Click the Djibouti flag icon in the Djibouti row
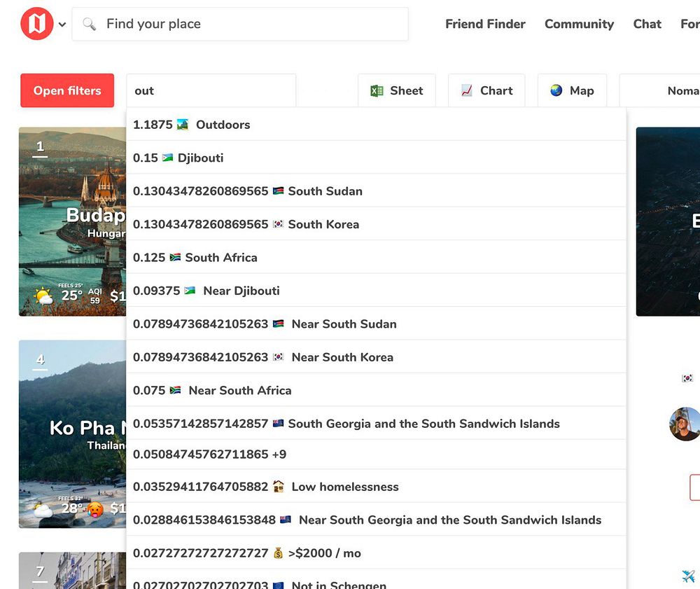Viewport: 700px width, 589px height. coord(167,158)
